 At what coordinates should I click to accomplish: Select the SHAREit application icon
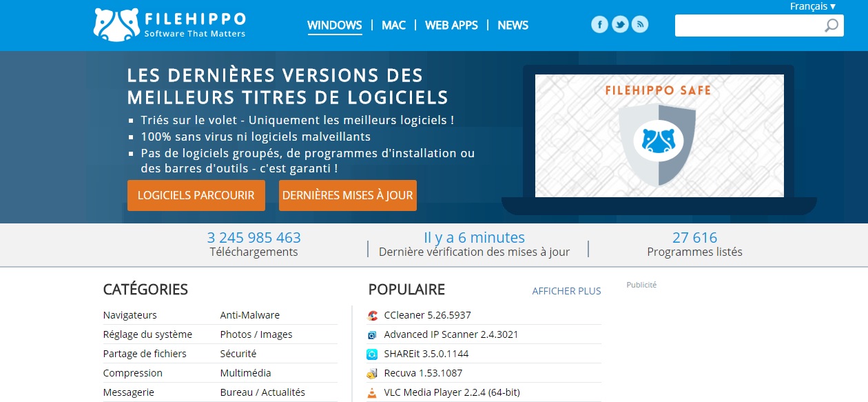(x=372, y=353)
